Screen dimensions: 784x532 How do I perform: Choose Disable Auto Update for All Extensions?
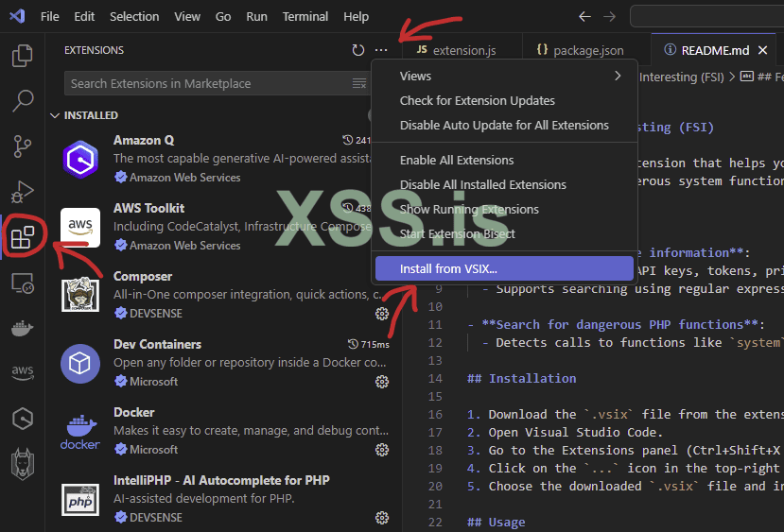pyautogui.click(x=504, y=125)
